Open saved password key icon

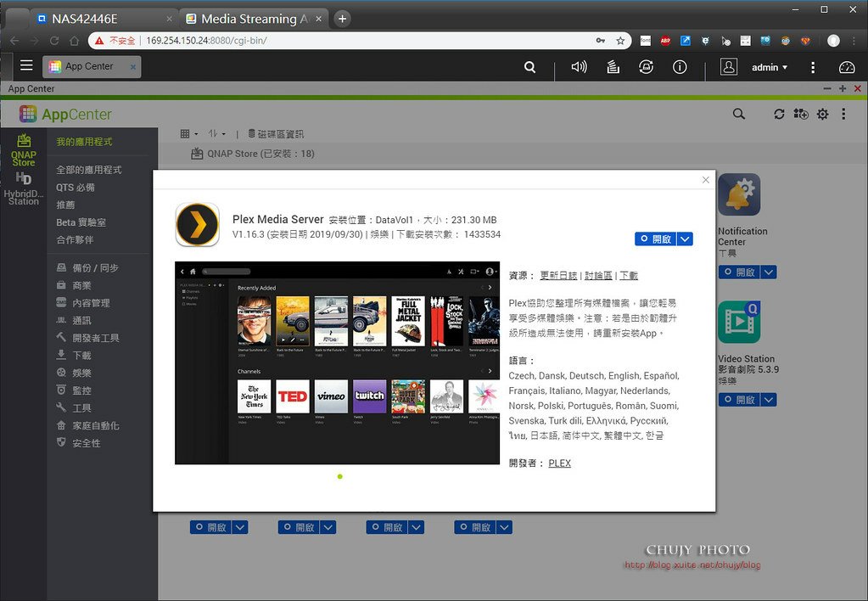[601, 41]
